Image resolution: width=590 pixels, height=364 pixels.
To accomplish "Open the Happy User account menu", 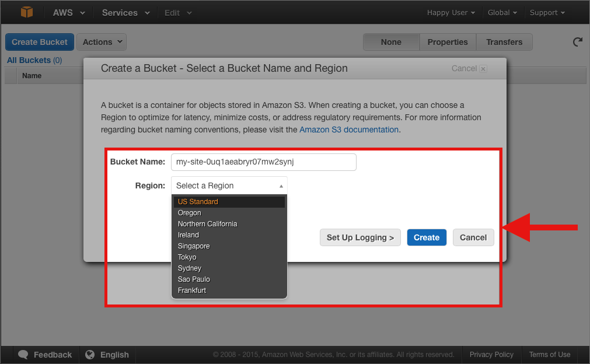I will click(451, 13).
